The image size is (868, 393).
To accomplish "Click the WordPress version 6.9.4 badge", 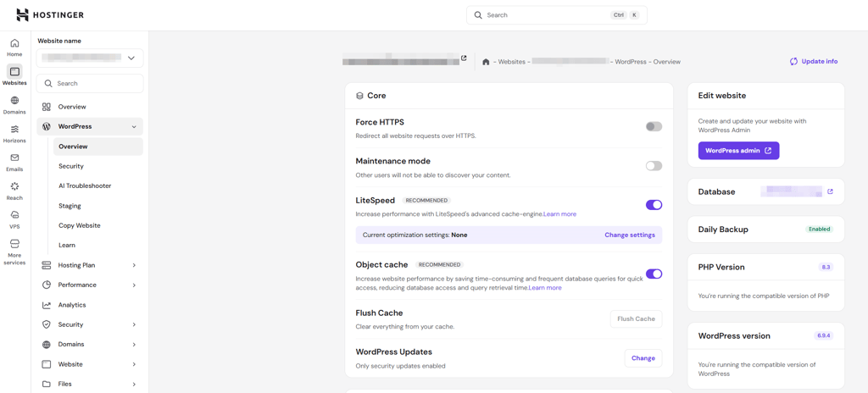I will [x=824, y=335].
